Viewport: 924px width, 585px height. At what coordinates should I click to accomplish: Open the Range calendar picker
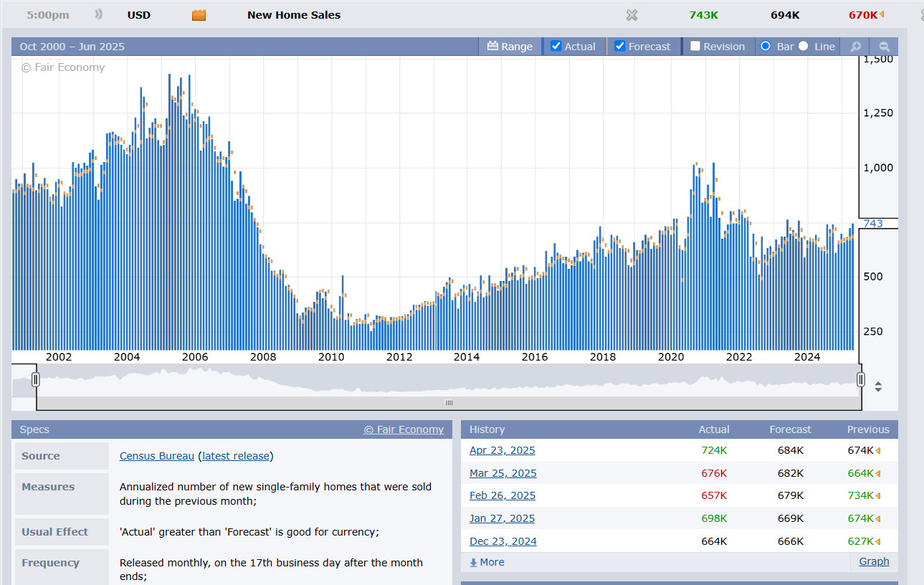[510, 47]
